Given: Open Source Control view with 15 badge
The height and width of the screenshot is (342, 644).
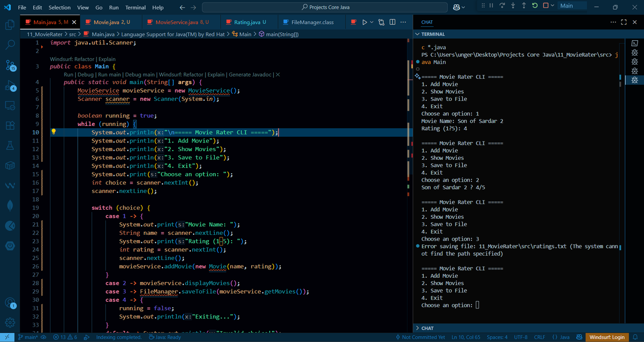Looking at the screenshot, I should point(10,65).
